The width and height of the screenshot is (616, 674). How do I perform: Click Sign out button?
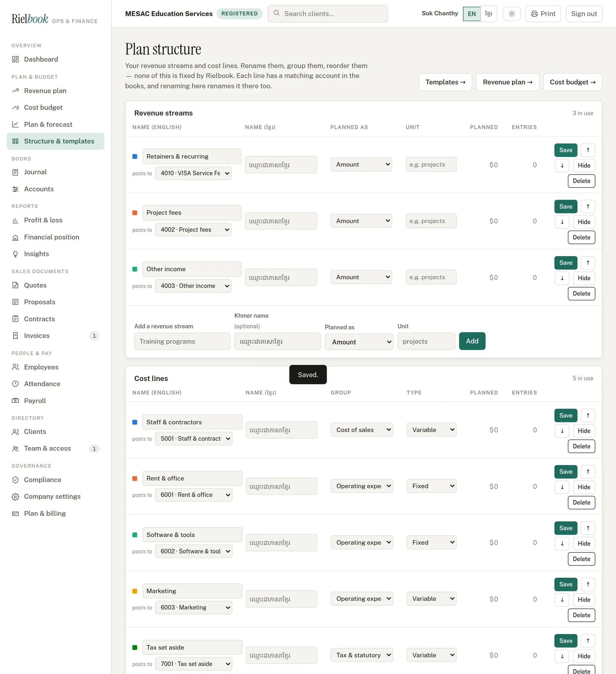point(584,14)
